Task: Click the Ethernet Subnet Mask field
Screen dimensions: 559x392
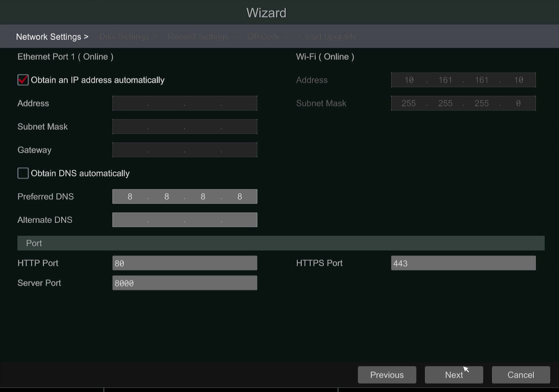Action: [185, 127]
